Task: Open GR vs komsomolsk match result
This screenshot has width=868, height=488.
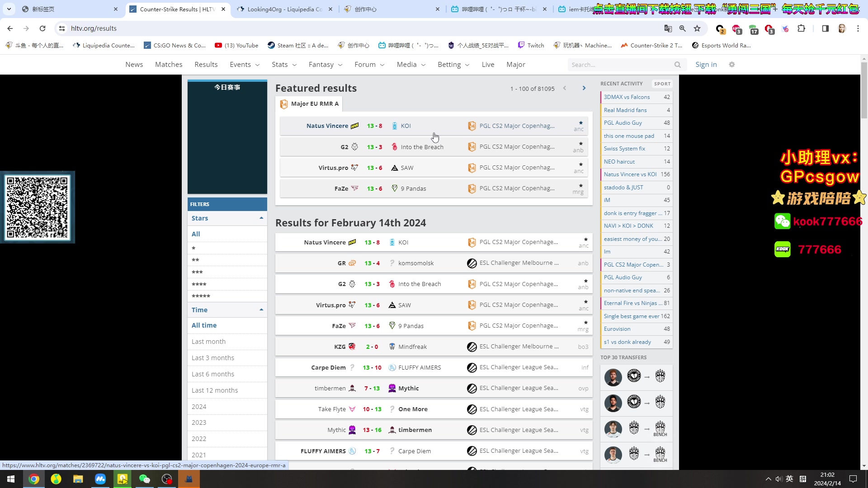Action: 434,263
